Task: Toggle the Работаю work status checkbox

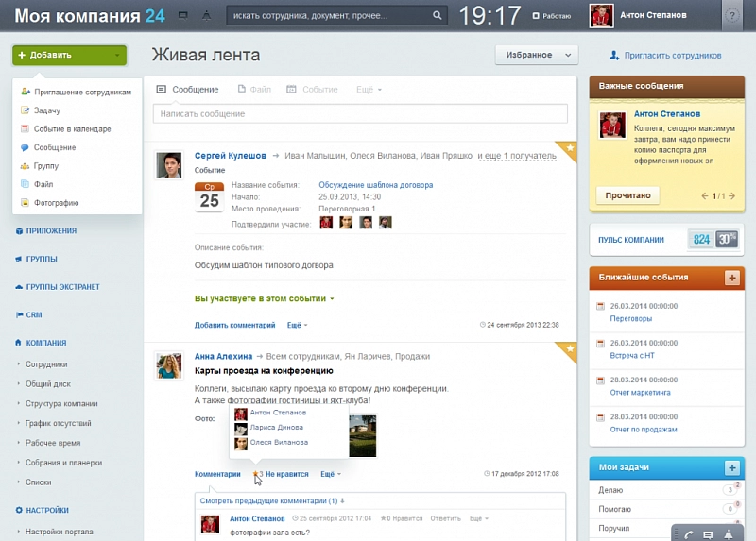Action: pos(537,16)
